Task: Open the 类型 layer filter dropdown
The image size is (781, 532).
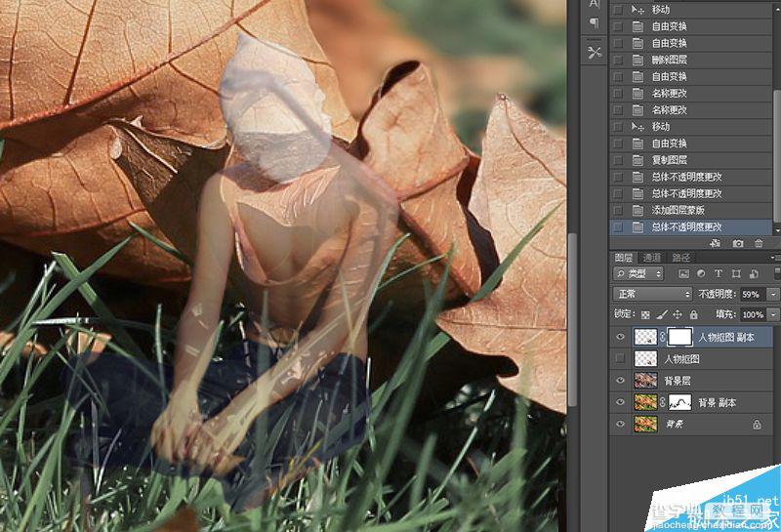Action: coord(638,273)
